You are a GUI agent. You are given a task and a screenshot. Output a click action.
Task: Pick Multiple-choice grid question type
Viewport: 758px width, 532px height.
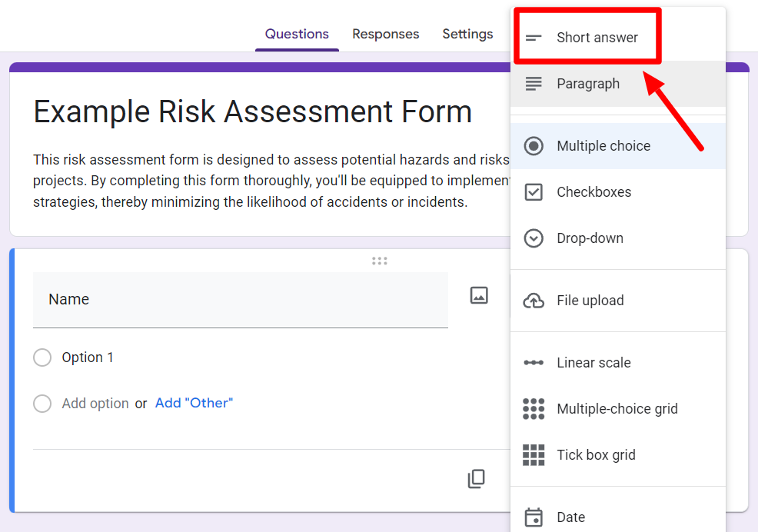pyautogui.click(x=618, y=409)
